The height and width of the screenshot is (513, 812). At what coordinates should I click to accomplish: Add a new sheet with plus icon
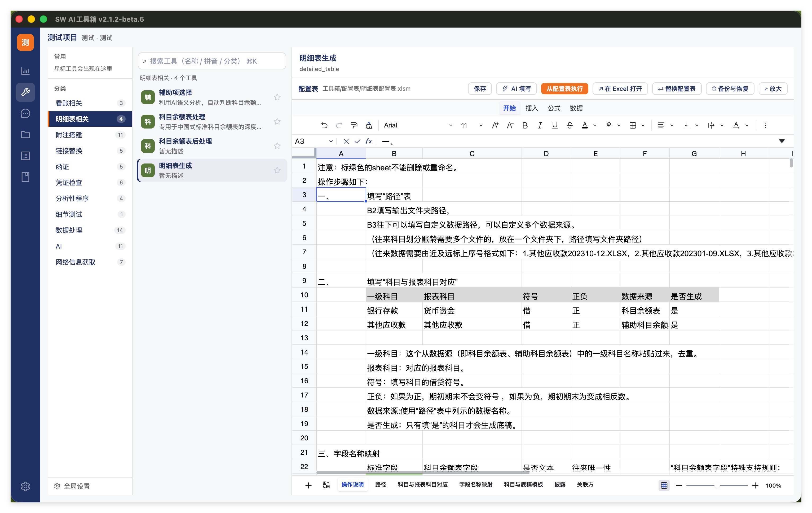[x=308, y=485]
